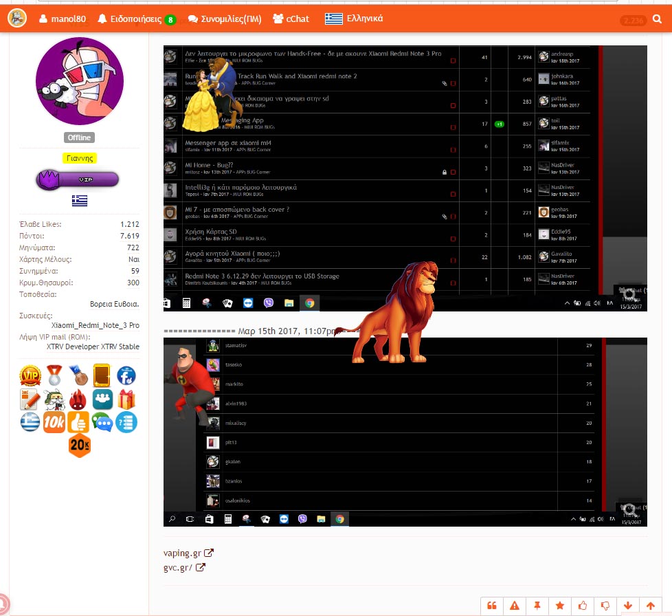Viewport: 672px width, 616px height.
Task: Jump to top with the up arrow button
Action: coord(651,606)
